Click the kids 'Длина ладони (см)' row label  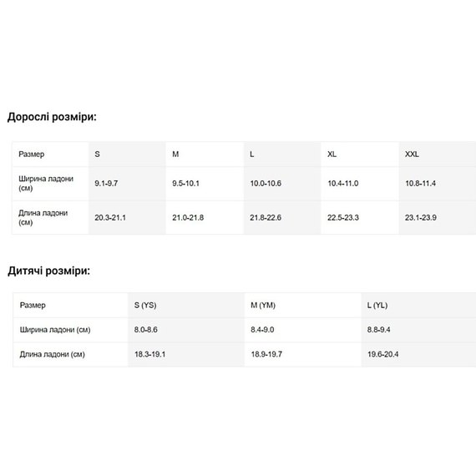pyautogui.click(x=53, y=354)
